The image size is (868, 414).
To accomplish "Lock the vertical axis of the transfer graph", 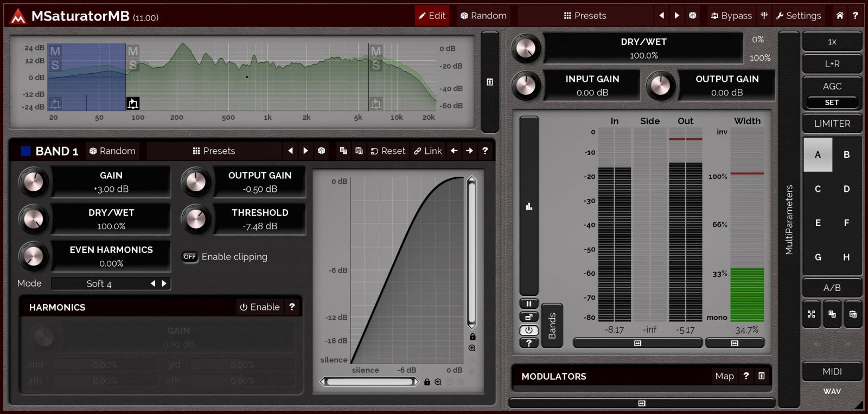I will pyautogui.click(x=472, y=337).
